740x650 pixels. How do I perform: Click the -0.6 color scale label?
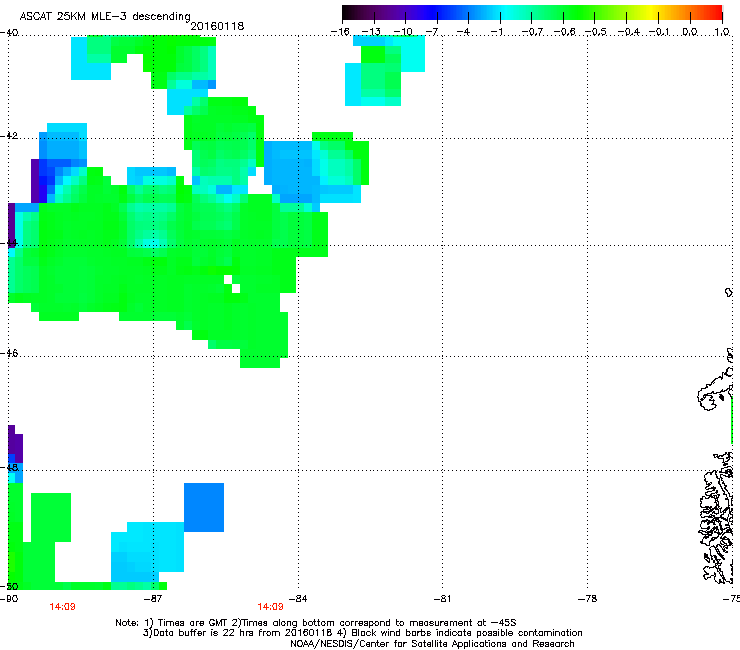(x=564, y=32)
